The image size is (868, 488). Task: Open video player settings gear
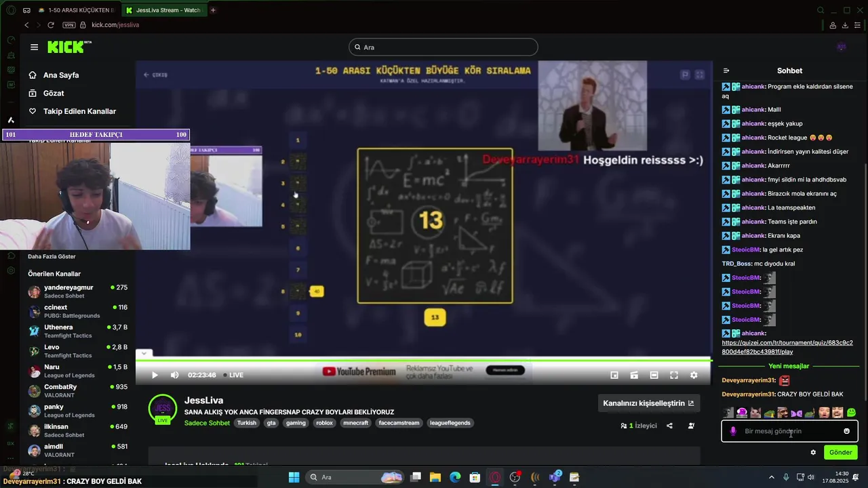(694, 375)
